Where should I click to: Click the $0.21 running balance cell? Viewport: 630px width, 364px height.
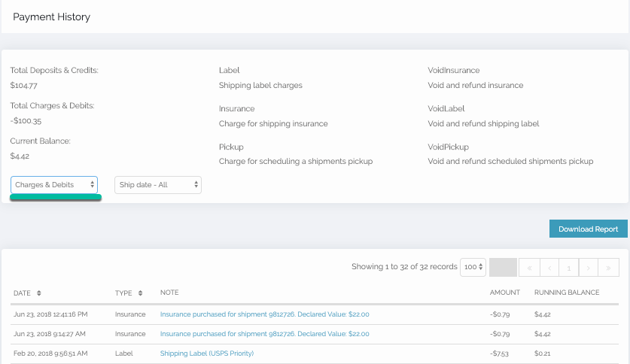pos(543,353)
